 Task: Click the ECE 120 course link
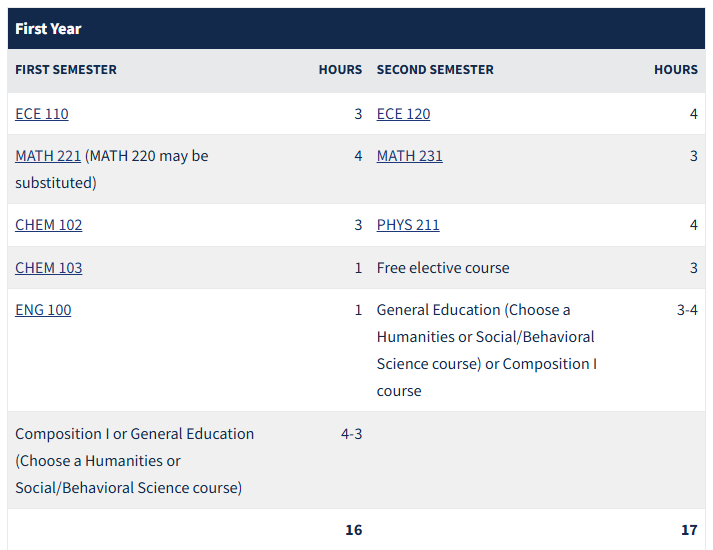tap(403, 114)
